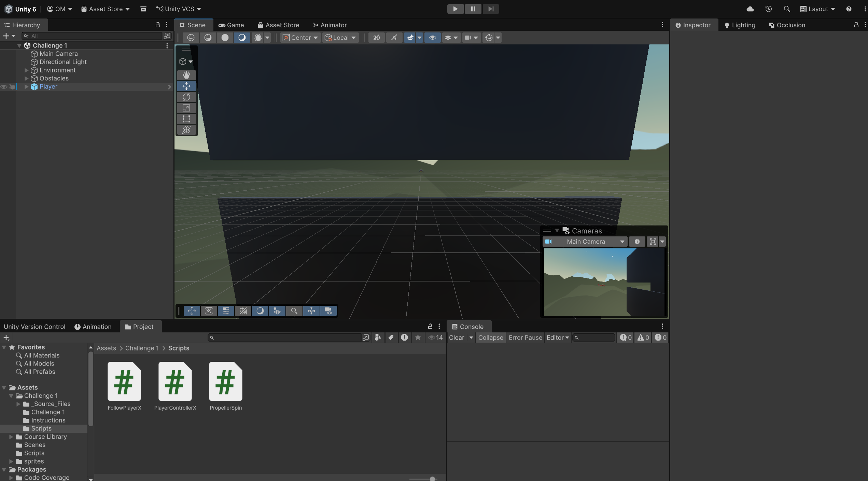Click Challenge 1 in the breadcrumb path

pos(142,348)
